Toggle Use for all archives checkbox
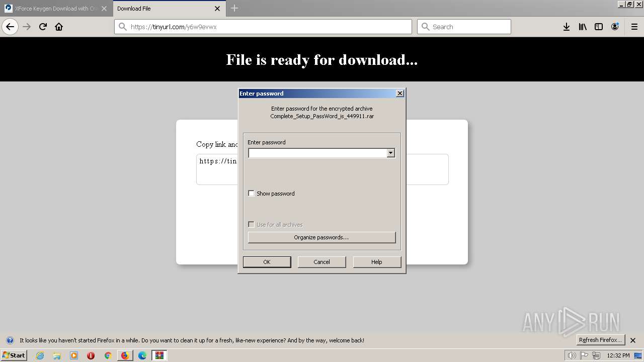The image size is (644, 362). pyautogui.click(x=252, y=225)
